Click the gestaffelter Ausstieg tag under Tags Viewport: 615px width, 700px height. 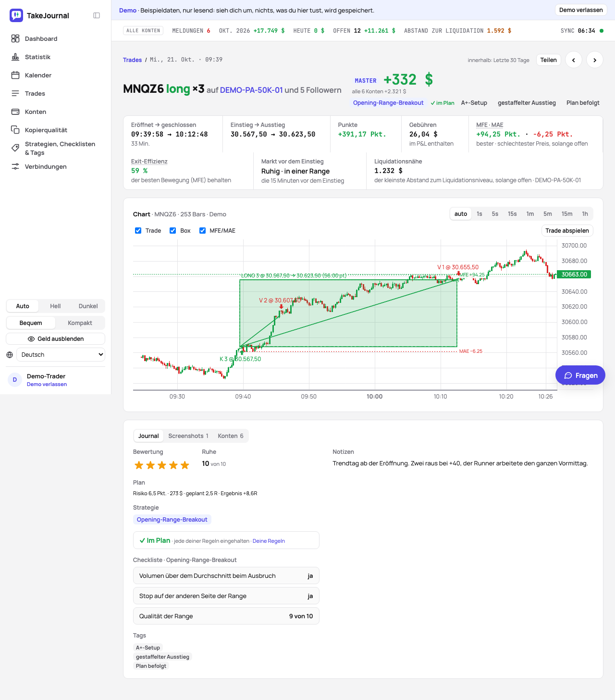point(162,657)
